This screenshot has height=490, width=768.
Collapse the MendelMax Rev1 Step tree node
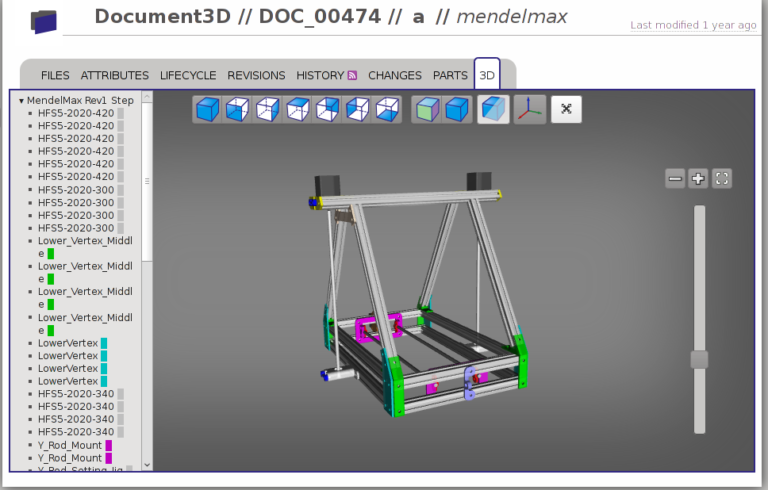pos(22,101)
